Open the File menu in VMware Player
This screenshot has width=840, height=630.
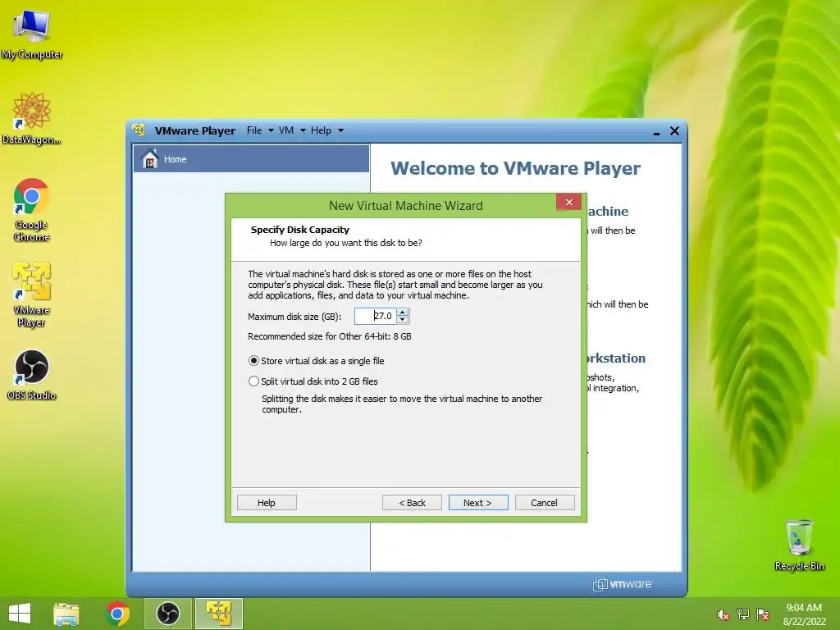[x=254, y=130]
